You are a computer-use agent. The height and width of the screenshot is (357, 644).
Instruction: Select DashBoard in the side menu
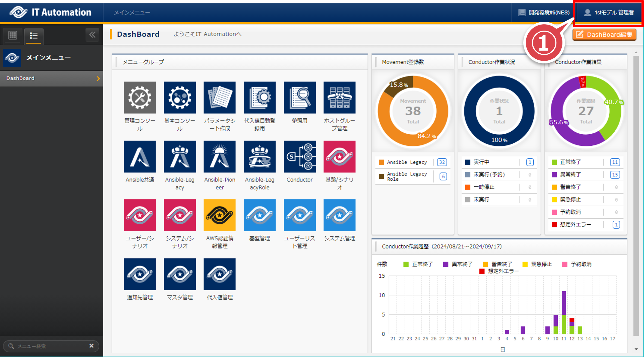tap(51, 78)
